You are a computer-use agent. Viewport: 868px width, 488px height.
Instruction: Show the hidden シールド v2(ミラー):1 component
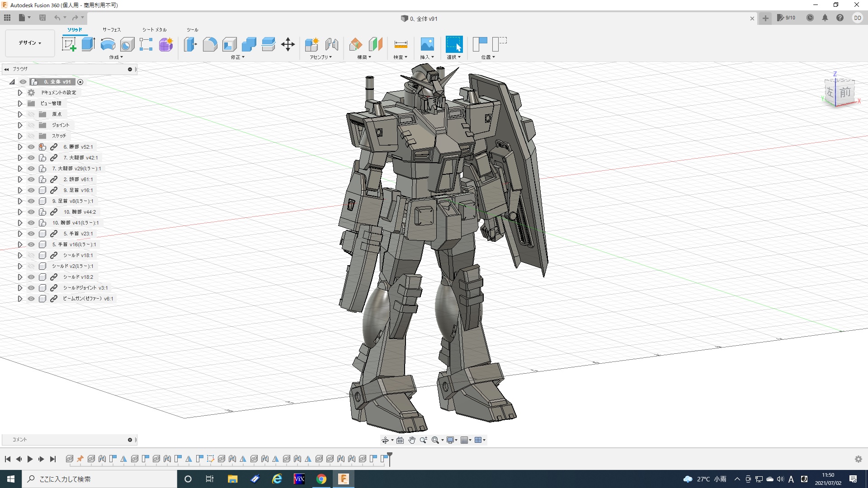(31, 266)
